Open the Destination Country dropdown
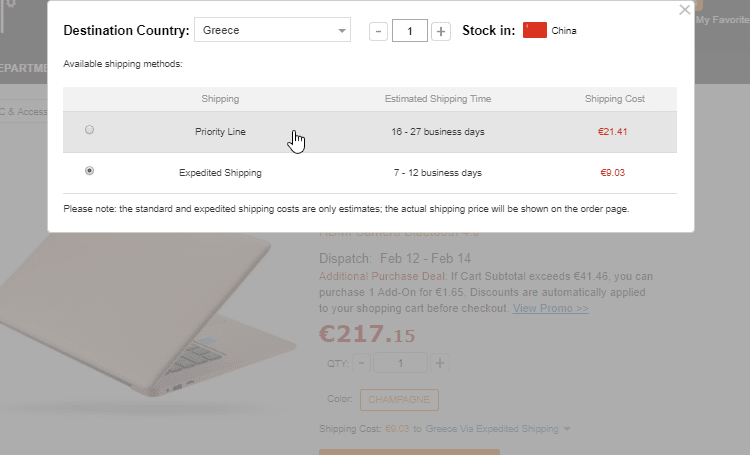750x455 pixels. [272, 30]
